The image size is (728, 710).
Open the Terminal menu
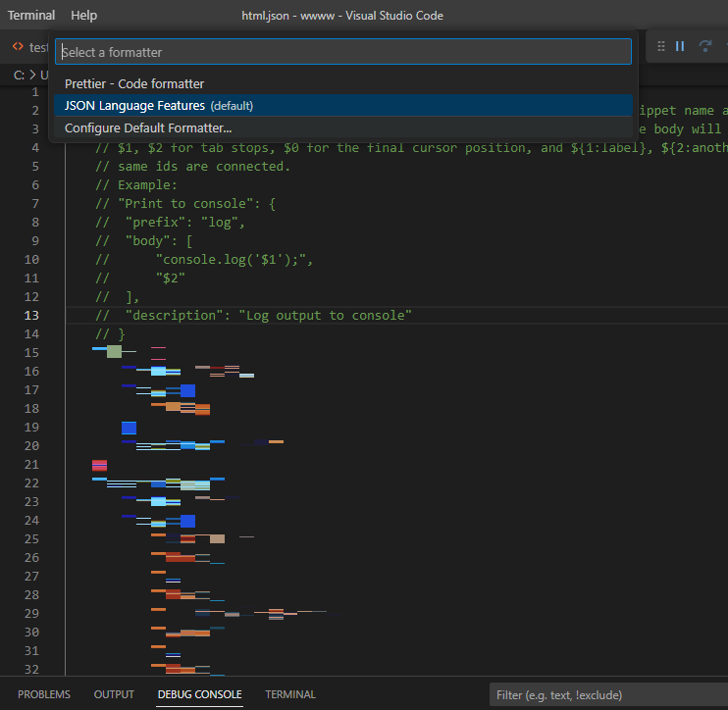(31, 16)
